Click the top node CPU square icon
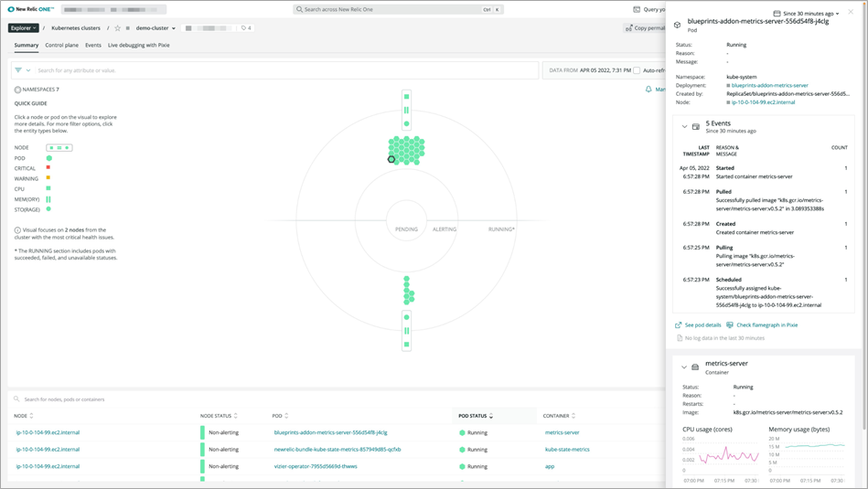The image size is (868, 489). coord(406,97)
